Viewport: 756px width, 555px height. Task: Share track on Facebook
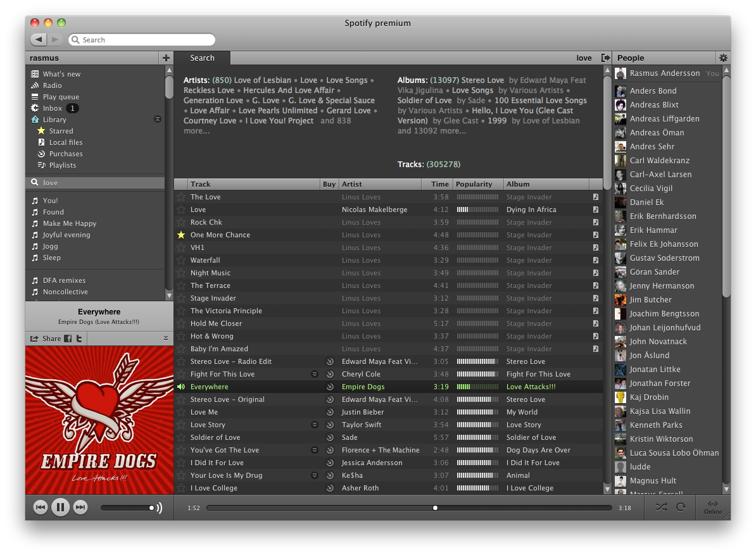68,339
